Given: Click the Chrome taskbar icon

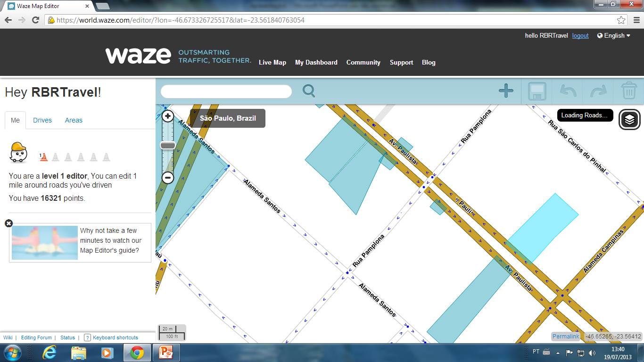Looking at the screenshot, I should pyautogui.click(x=137, y=353).
